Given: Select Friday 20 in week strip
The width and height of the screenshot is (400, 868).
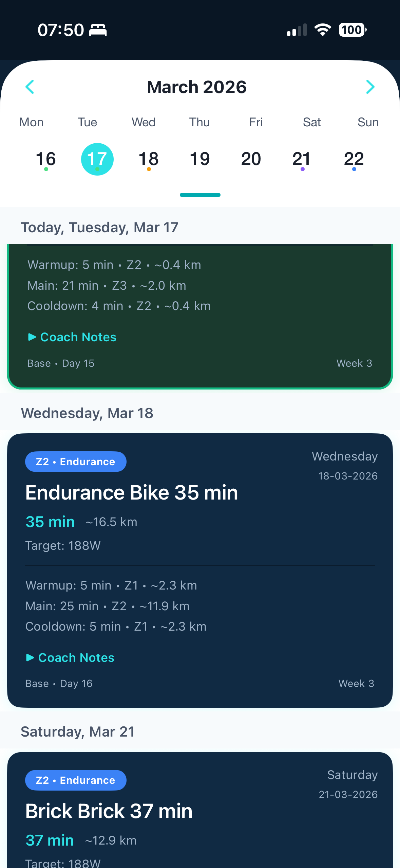Looking at the screenshot, I should coord(251,159).
